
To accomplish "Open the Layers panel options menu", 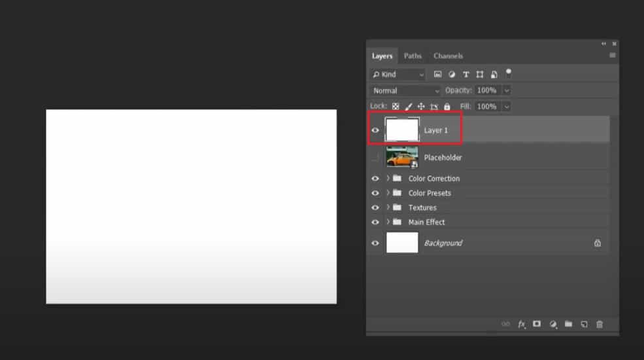I will 613,55.
